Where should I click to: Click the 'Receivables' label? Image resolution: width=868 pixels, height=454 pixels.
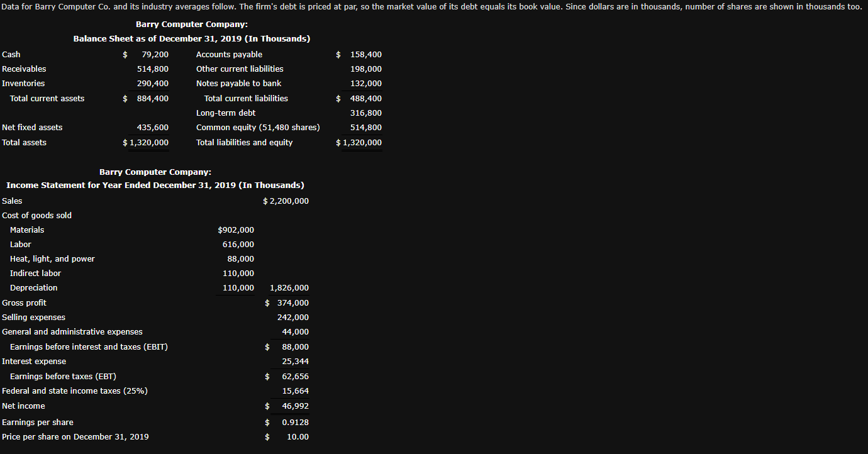[24, 69]
